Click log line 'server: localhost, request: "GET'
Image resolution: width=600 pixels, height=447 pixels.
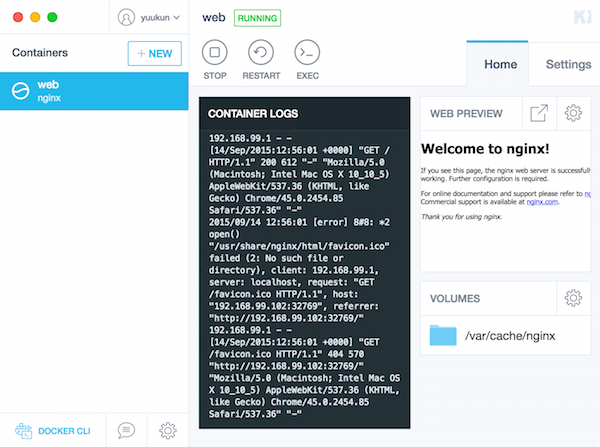pos(292,282)
